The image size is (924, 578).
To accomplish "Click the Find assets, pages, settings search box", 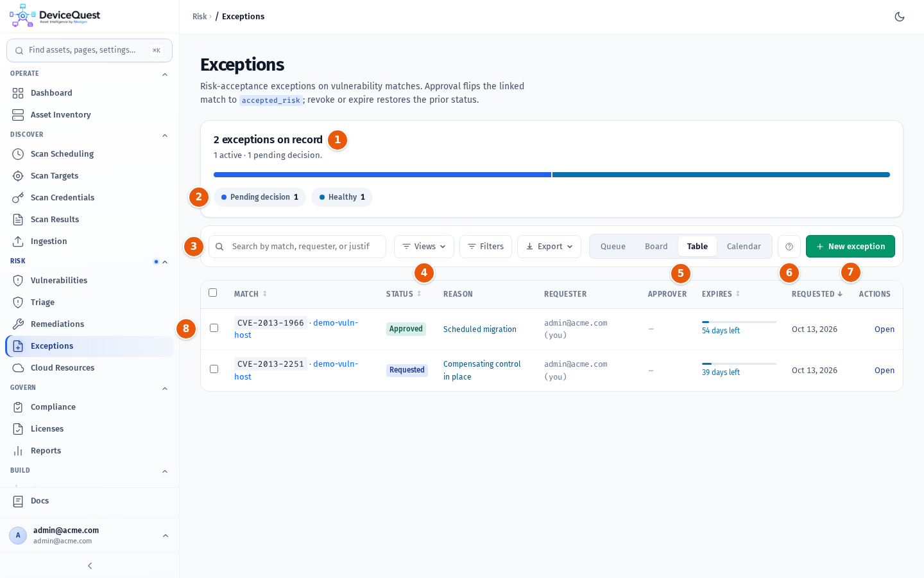I will point(89,50).
